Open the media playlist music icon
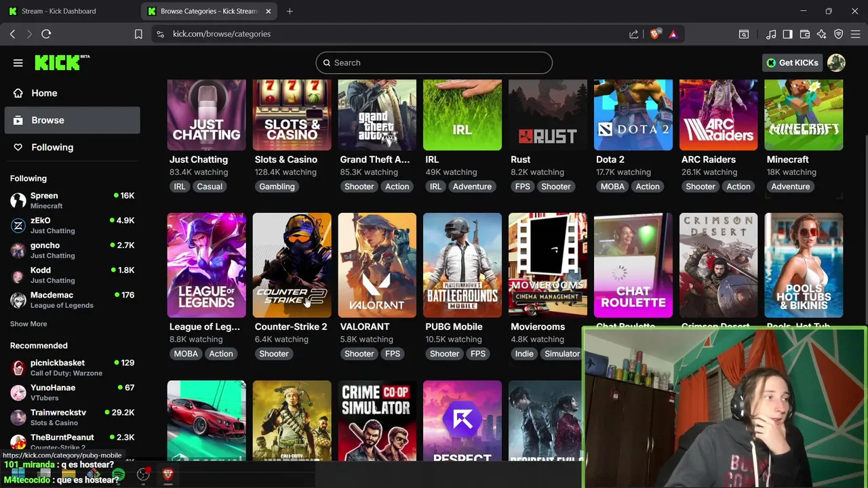The width and height of the screenshot is (868, 488). pos(771,34)
